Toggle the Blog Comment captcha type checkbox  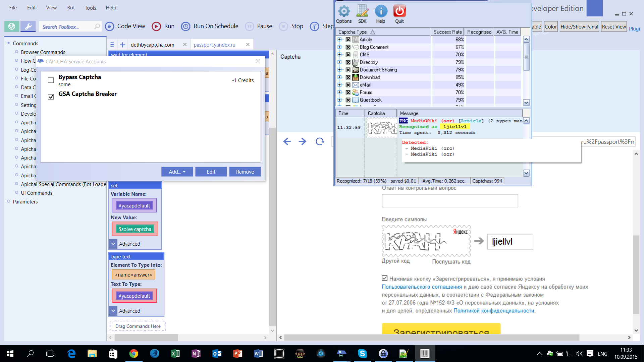tap(348, 47)
